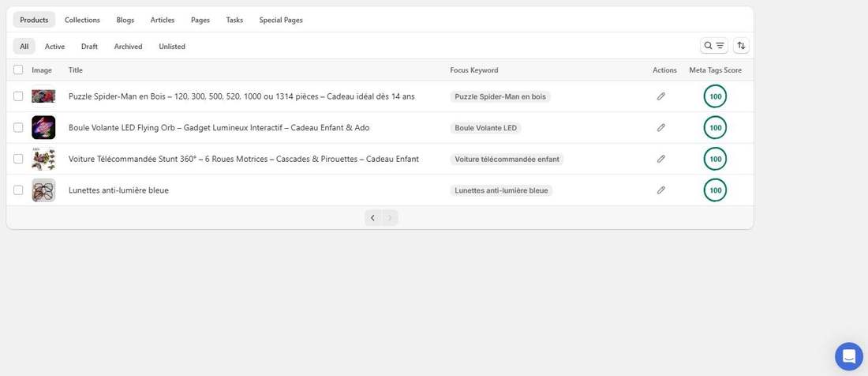Open the chat support bubble
Viewport: 868px width, 376px height.
coord(848,356)
